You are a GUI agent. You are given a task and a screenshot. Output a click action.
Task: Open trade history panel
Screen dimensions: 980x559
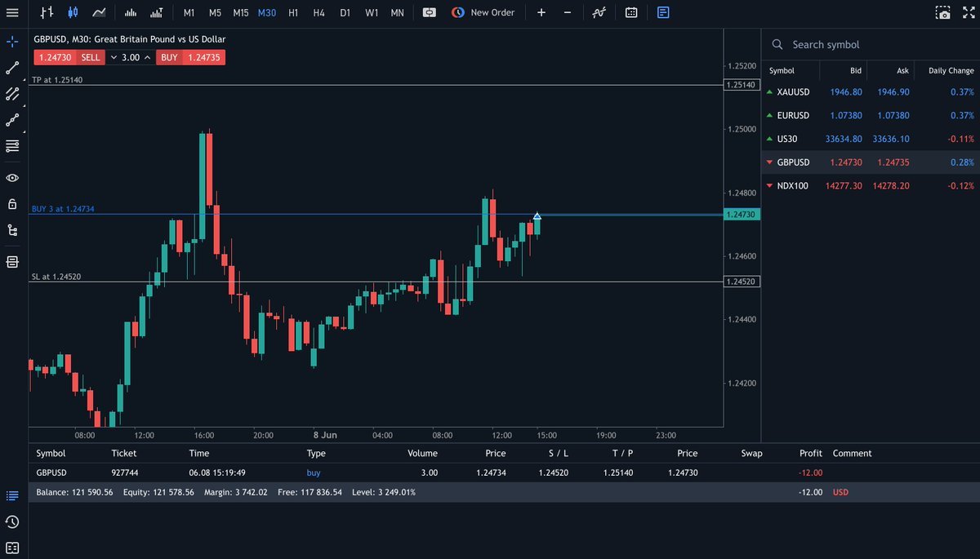pyautogui.click(x=11, y=521)
